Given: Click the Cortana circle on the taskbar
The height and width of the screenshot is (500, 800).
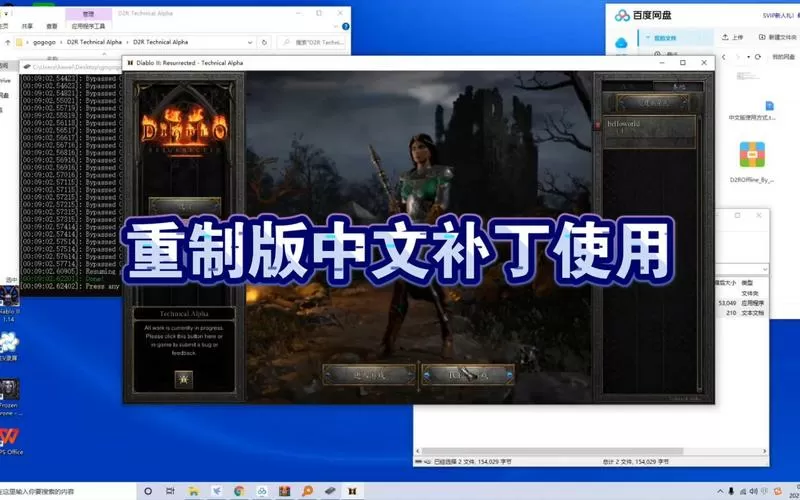Looking at the screenshot, I should tap(148, 491).
